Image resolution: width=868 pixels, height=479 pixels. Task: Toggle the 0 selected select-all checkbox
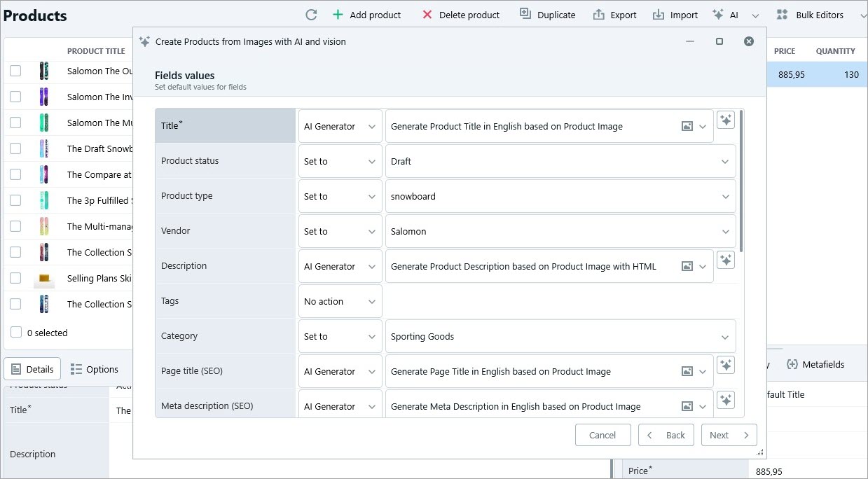(x=16, y=333)
